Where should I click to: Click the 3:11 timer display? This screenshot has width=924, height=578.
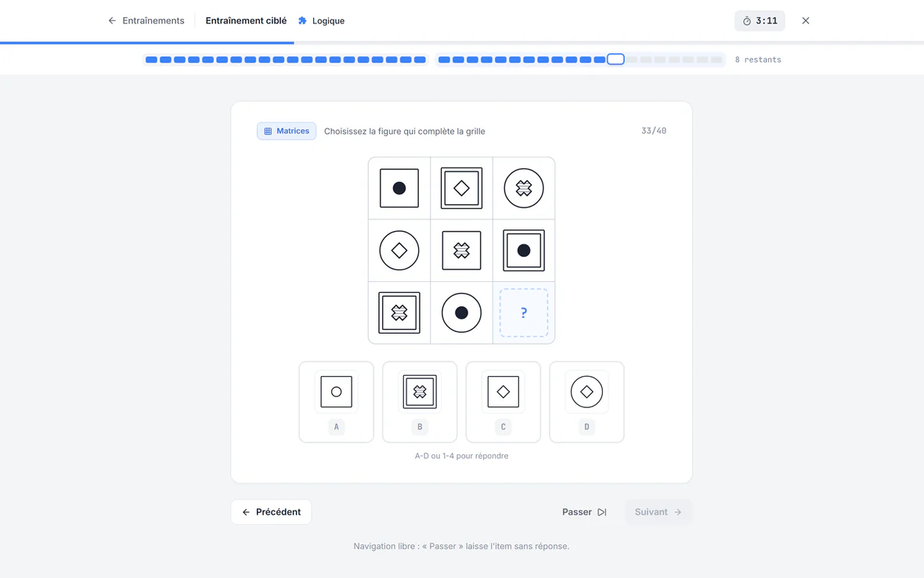[760, 21]
